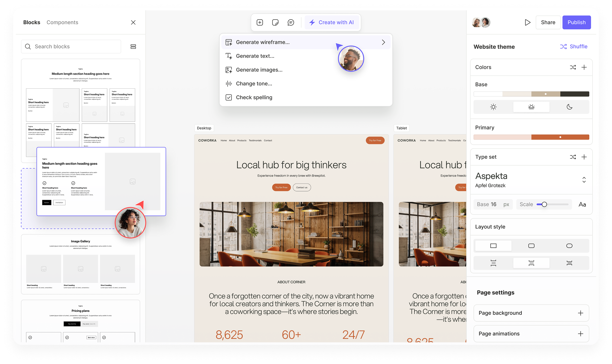Choose Generate images from AI menu
Viewport: 612px width, 364px height.
(259, 70)
